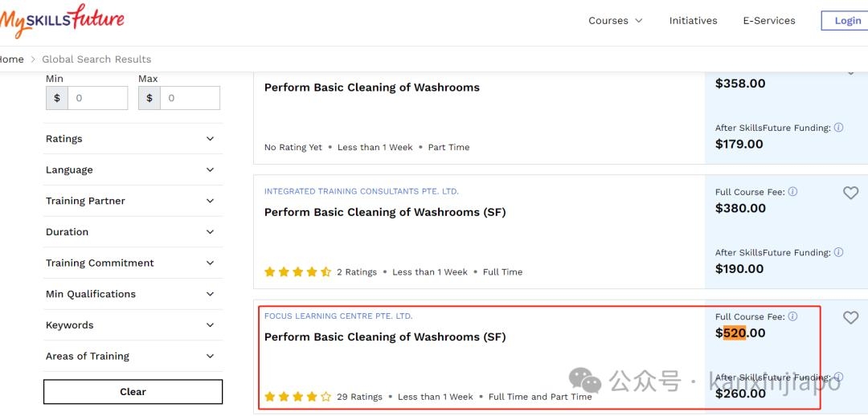Click info icon beside $520.00 Full Course Fee
Screen dimensions: 868x416
click(x=792, y=316)
